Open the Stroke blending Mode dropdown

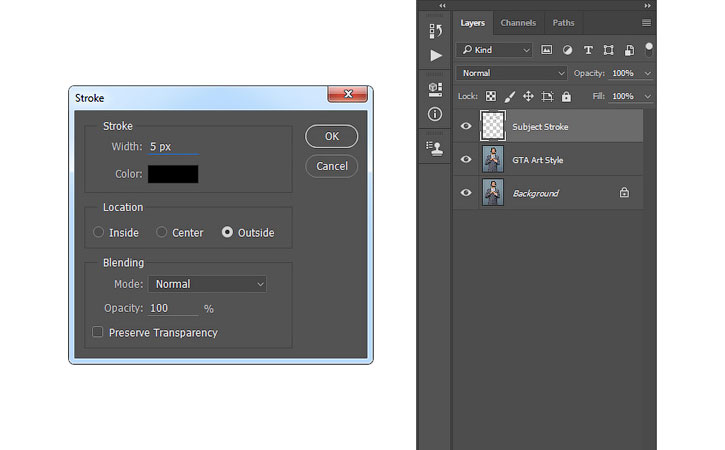(x=207, y=284)
